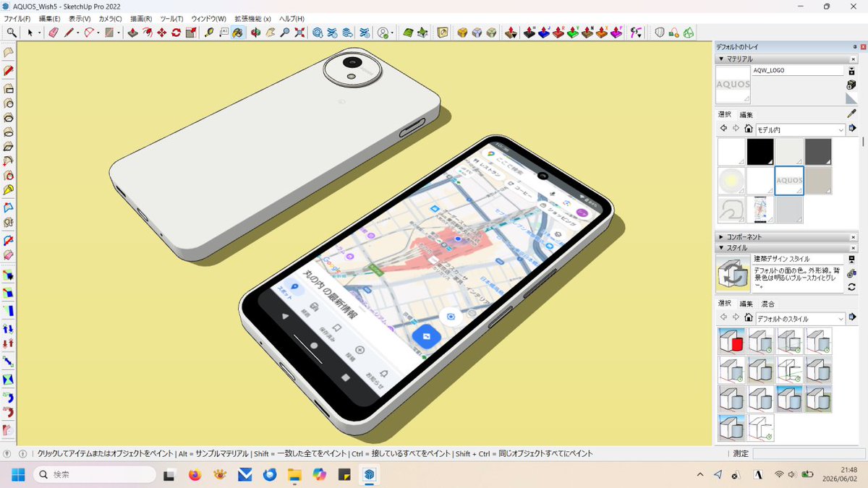Screen dimensions: 868x488
Task: Click the current style preview thumbnail
Action: pyautogui.click(x=733, y=273)
